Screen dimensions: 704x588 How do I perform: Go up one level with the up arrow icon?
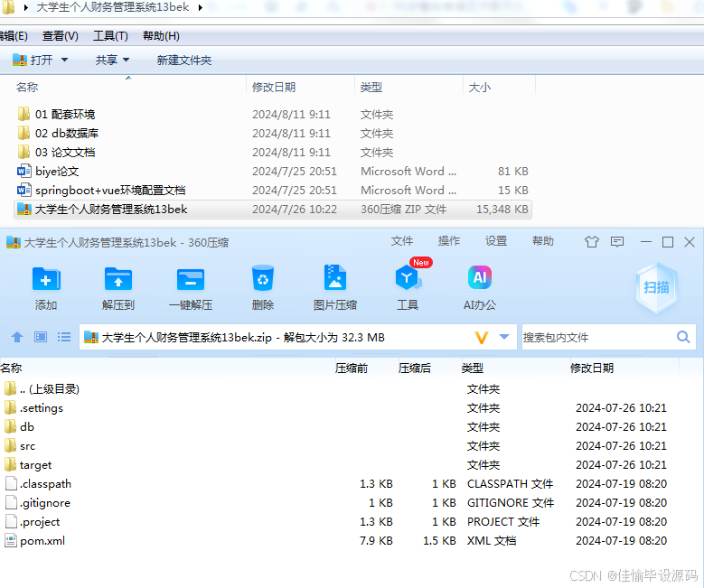[x=17, y=337]
